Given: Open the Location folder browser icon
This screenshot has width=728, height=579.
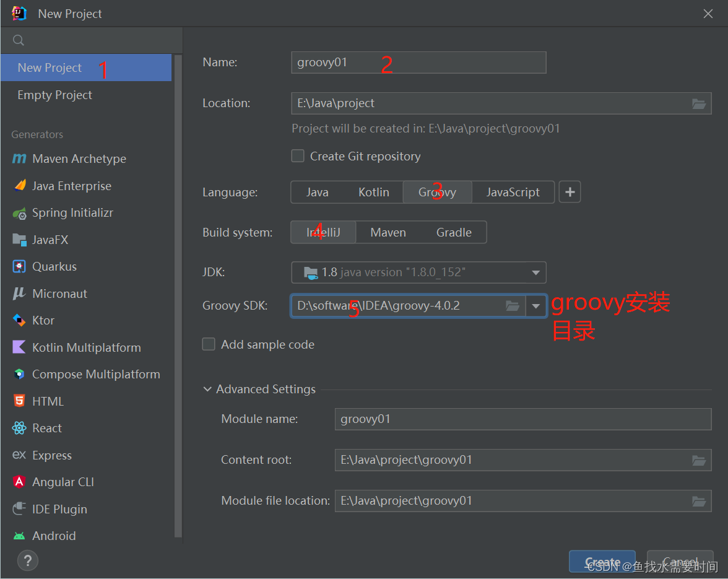Looking at the screenshot, I should 699,103.
